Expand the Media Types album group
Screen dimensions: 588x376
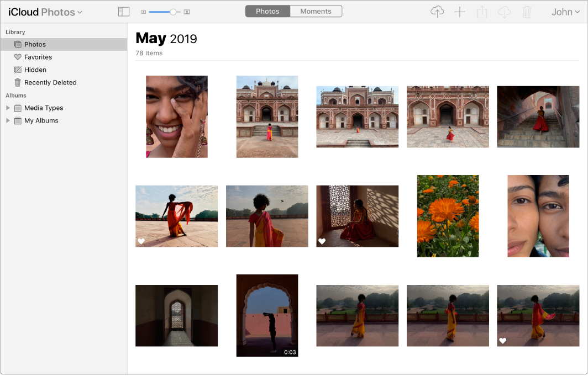8,108
